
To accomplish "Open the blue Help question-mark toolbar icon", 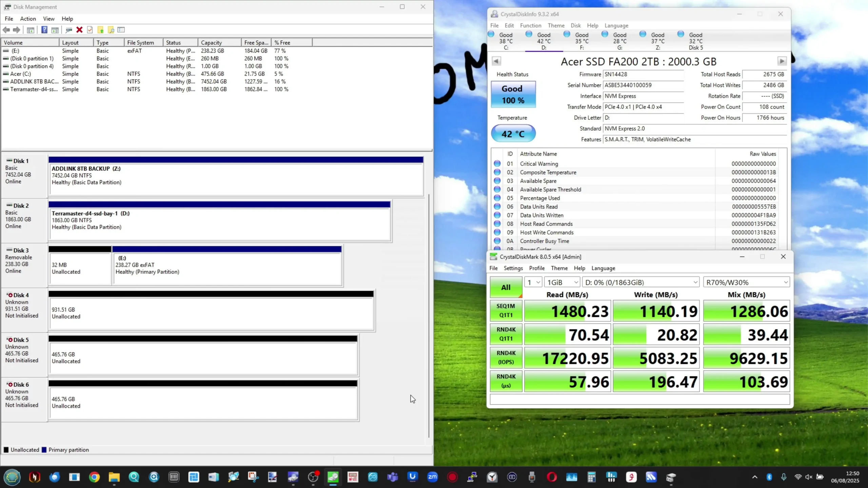I will (x=44, y=30).
